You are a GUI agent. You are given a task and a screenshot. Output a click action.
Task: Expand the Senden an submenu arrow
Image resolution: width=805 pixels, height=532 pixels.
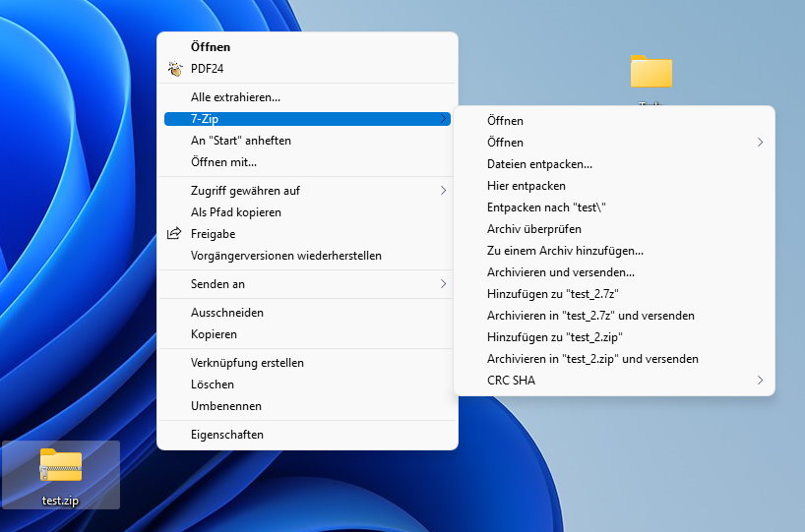pyautogui.click(x=443, y=283)
